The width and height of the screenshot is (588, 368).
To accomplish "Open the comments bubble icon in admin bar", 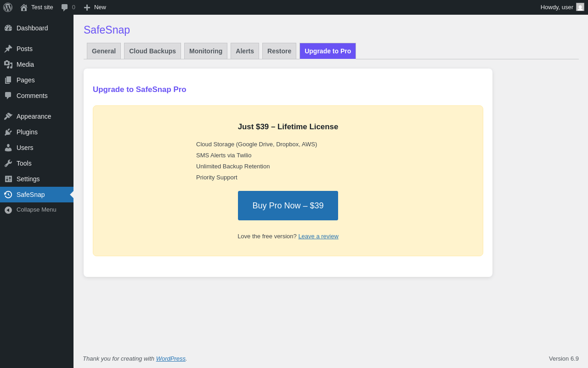I will [65, 7].
